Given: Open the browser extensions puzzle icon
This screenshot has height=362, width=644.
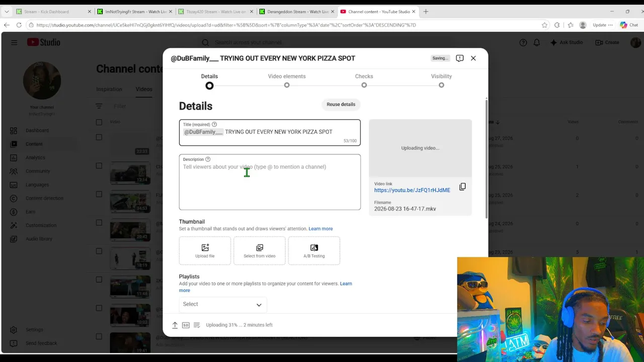Looking at the screenshot, I should pos(557,25).
